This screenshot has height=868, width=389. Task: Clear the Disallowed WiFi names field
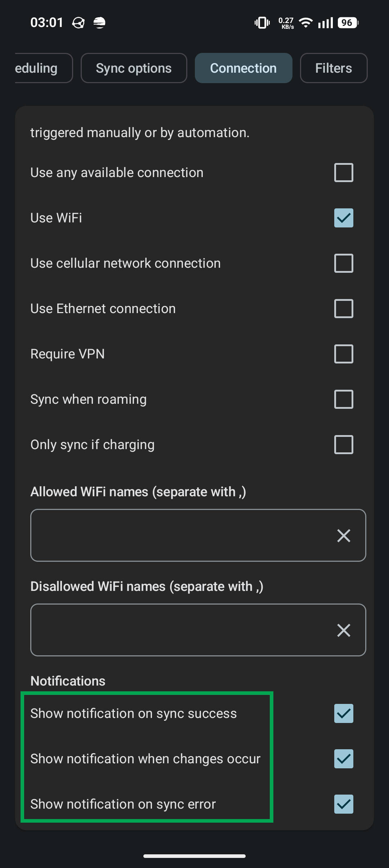(344, 630)
